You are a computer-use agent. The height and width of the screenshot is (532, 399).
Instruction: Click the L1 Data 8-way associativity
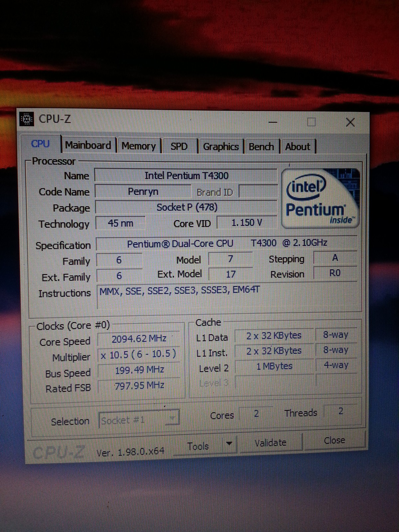pos(336,334)
